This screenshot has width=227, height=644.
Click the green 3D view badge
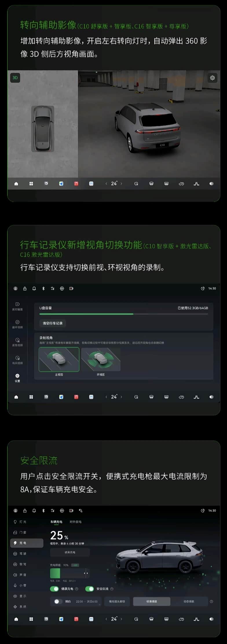click(15, 78)
